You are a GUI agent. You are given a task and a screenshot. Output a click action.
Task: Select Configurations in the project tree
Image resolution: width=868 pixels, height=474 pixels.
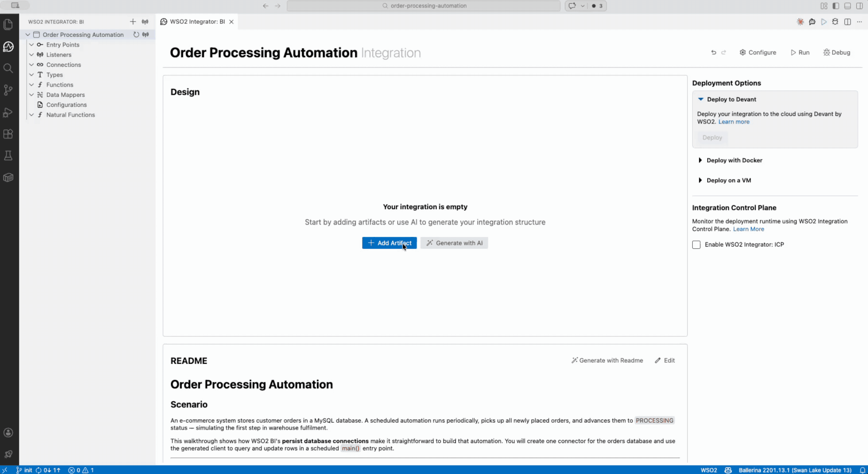(x=66, y=105)
